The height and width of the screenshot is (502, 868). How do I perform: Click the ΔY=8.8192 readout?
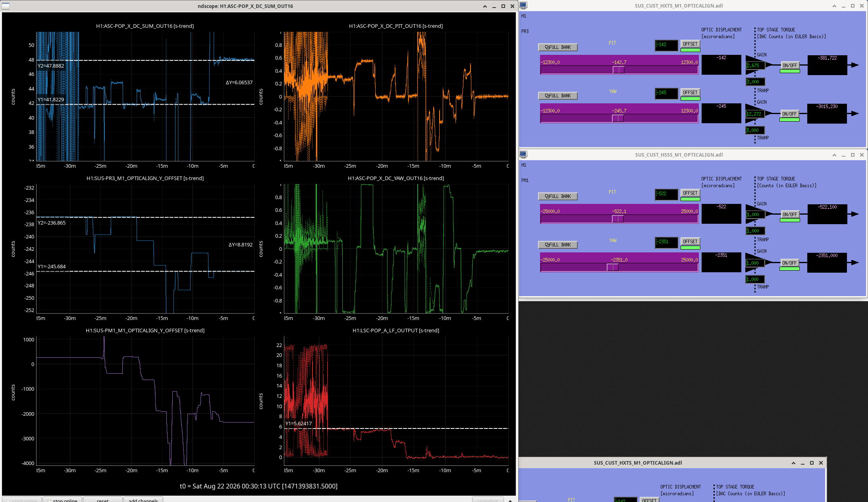point(241,245)
